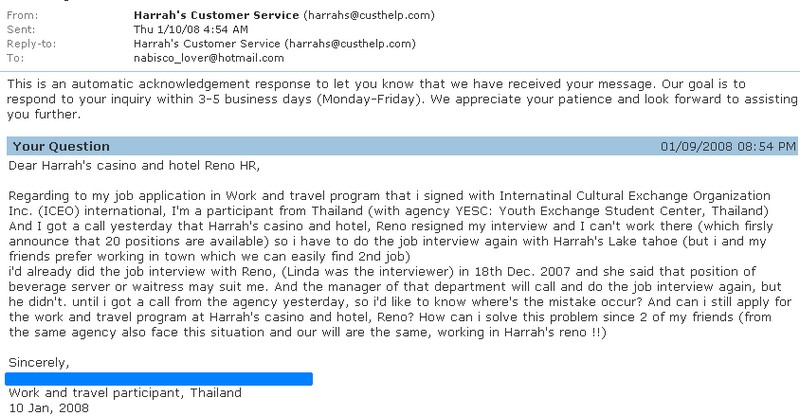Click the Work and travel participant signature
The width and height of the screenshot is (800, 416).
point(125,393)
